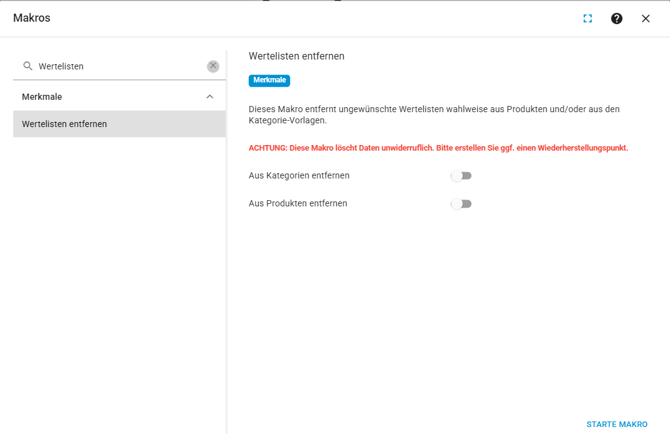Close the Makros dialog with the X
The width and height of the screenshot is (670, 445).
click(x=646, y=18)
